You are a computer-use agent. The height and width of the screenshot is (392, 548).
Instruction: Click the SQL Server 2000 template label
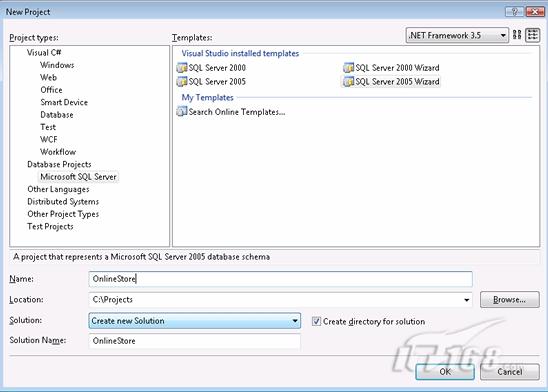tap(217, 67)
